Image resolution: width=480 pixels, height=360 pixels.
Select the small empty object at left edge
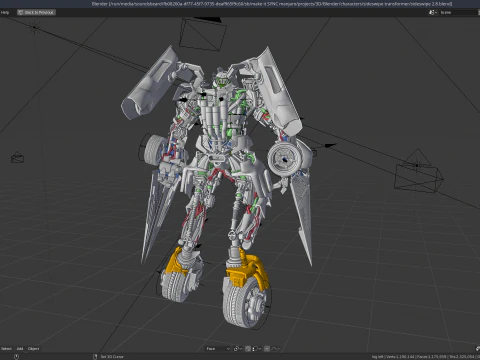[17, 157]
